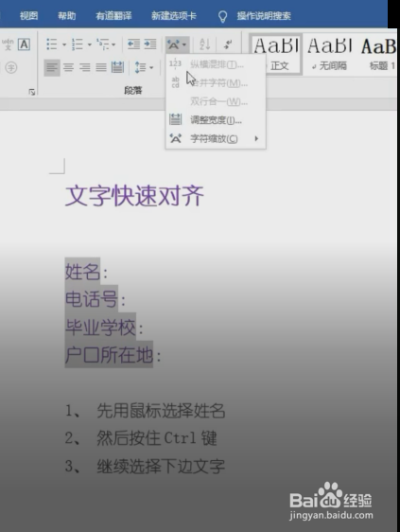Screen dimensions: 400x532
Task: Open the line spacing dropdown arrow
Action: [151, 68]
